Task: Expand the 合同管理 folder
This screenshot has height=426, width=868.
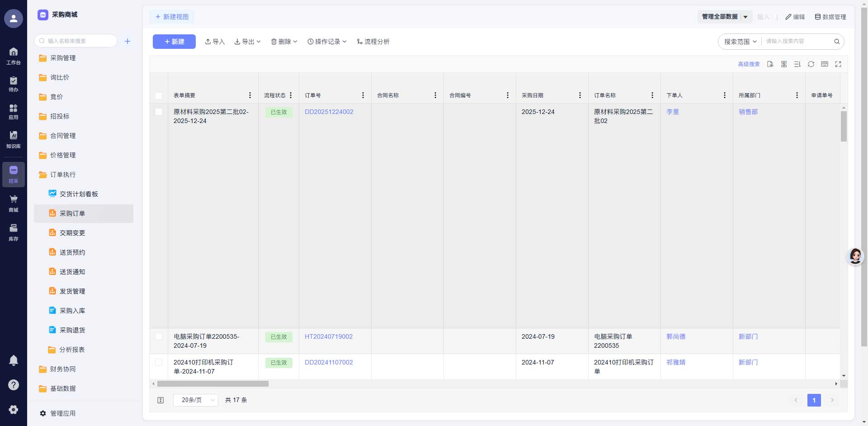Action: (x=63, y=136)
